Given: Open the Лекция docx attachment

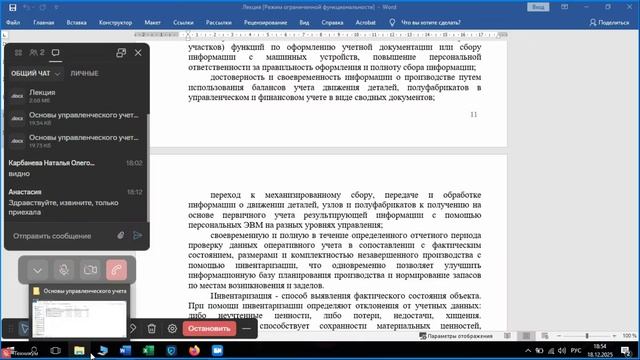Looking at the screenshot, I should (76, 96).
